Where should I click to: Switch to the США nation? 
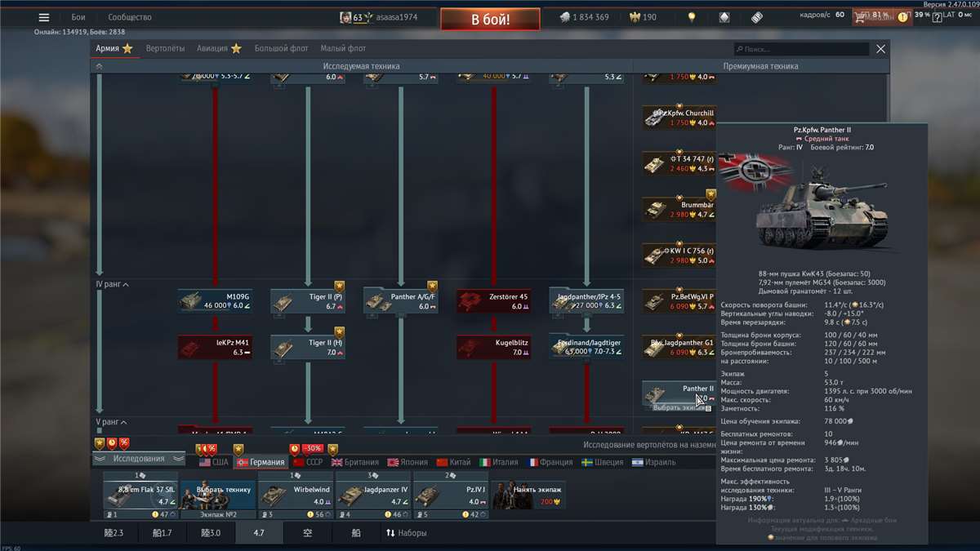pyautogui.click(x=214, y=462)
